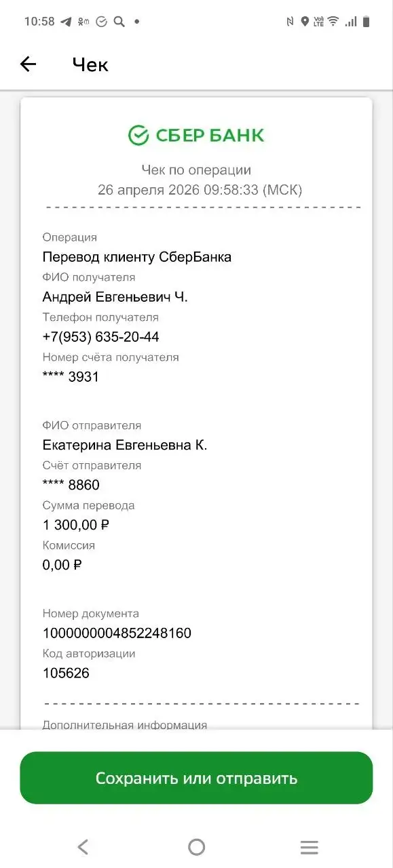Tap the Telegram icon in status bar
Screen dimensions: 393x868
[65, 21]
